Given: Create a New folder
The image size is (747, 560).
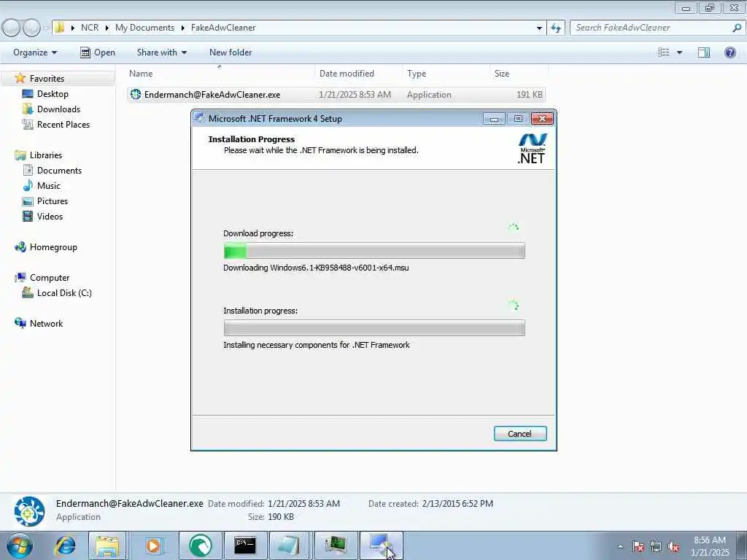Looking at the screenshot, I should [231, 52].
